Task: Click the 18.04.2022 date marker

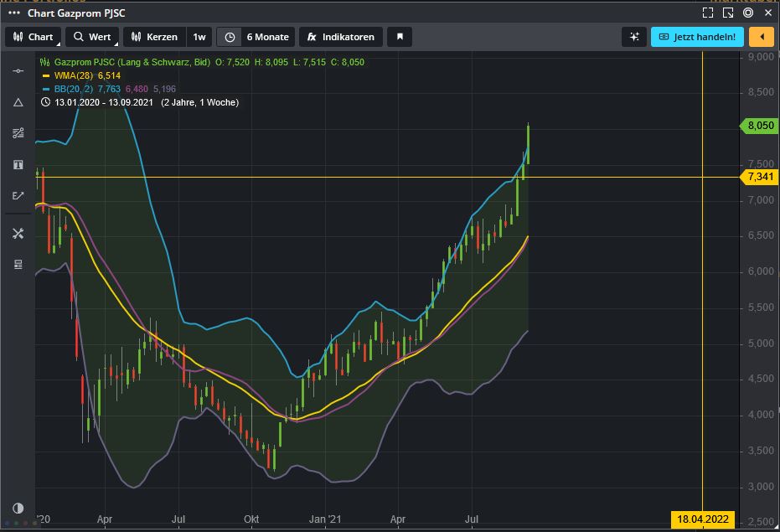Action: (703, 519)
